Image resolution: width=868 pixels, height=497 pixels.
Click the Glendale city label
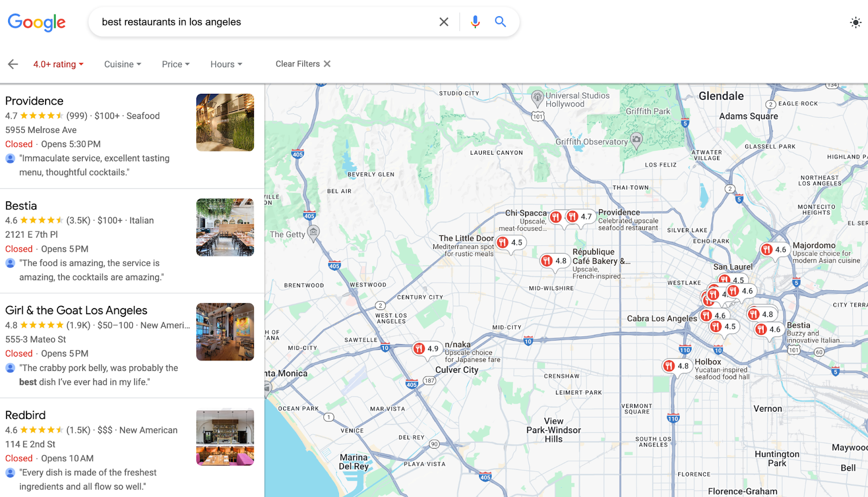pos(721,96)
